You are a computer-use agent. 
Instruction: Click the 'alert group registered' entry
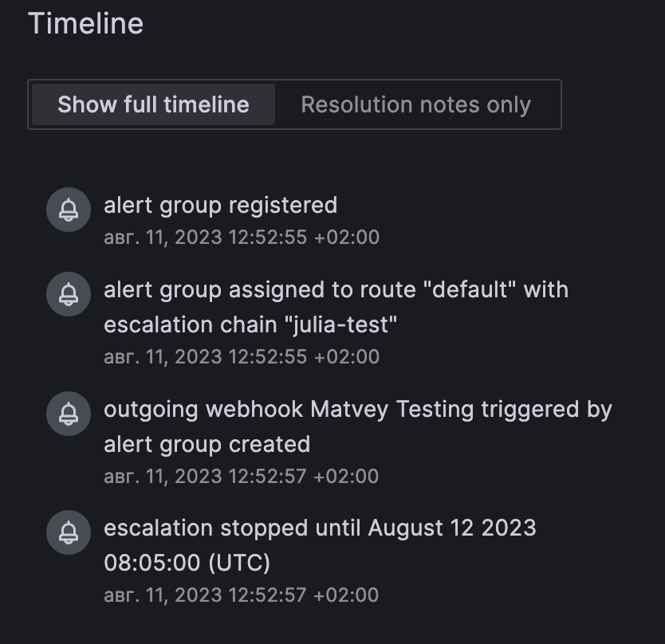221,206
